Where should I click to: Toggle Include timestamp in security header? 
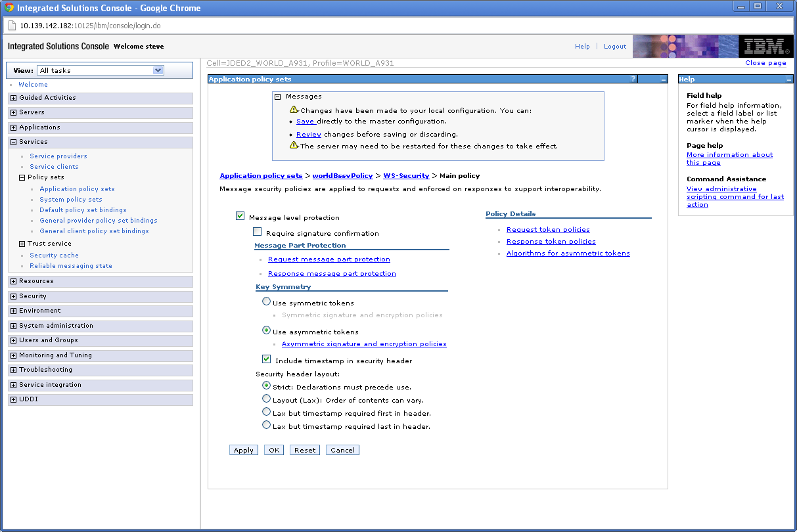(266, 359)
